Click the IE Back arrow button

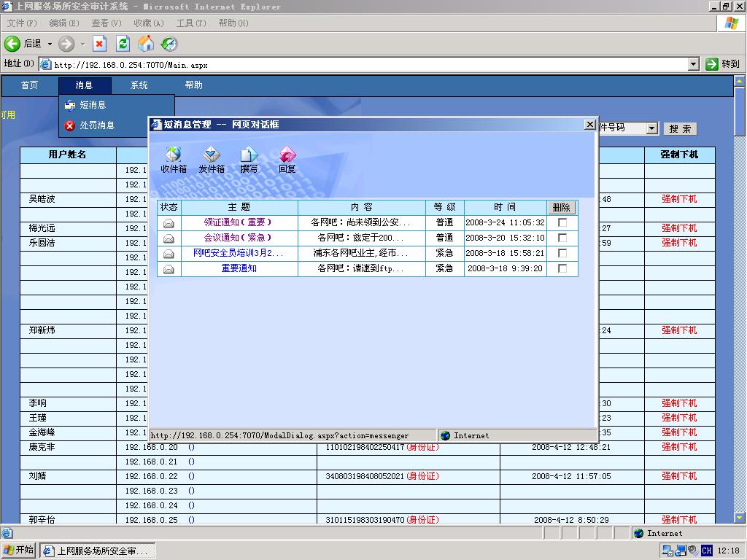click(x=12, y=44)
